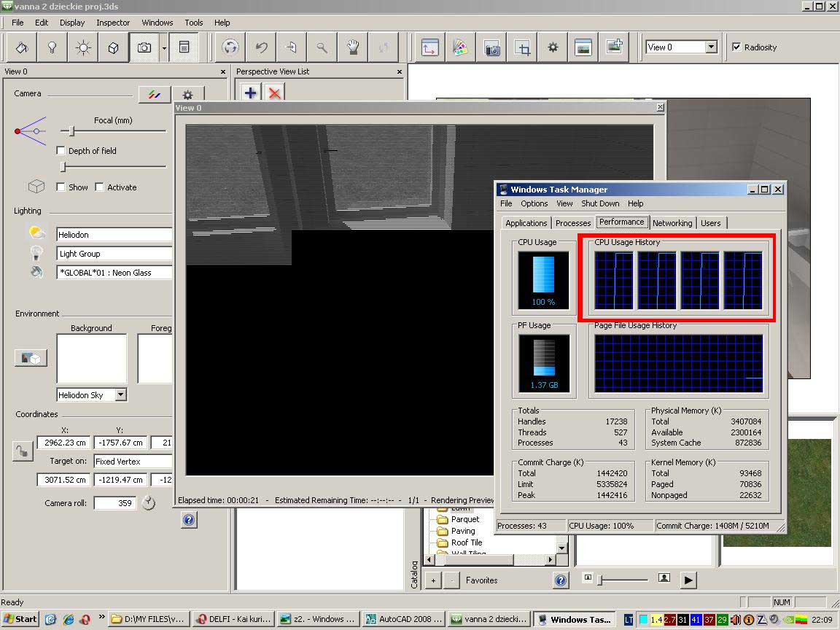This screenshot has width=840, height=630.
Task: Click the light bulb toolbar icon
Action: click(x=52, y=47)
